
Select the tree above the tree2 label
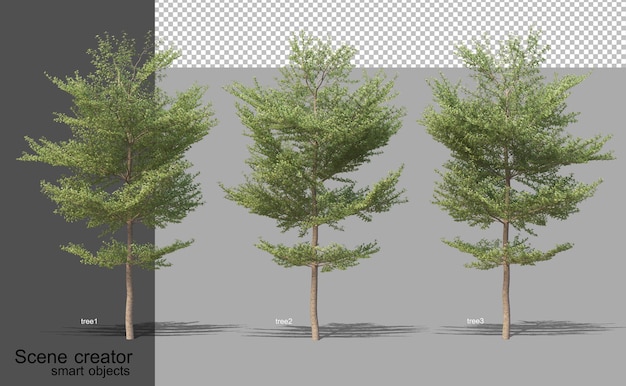314,185
